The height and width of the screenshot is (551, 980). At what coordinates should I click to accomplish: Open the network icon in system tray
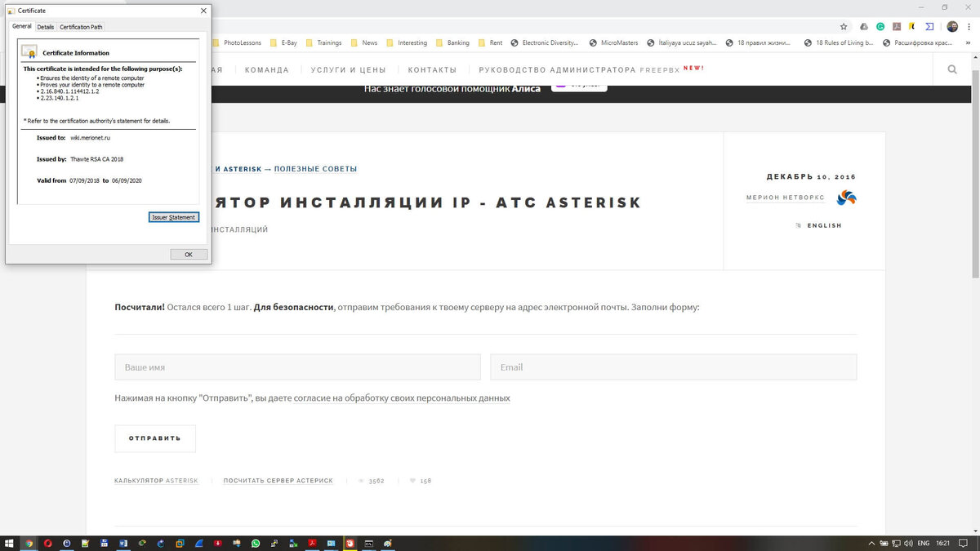pyautogui.click(x=896, y=543)
